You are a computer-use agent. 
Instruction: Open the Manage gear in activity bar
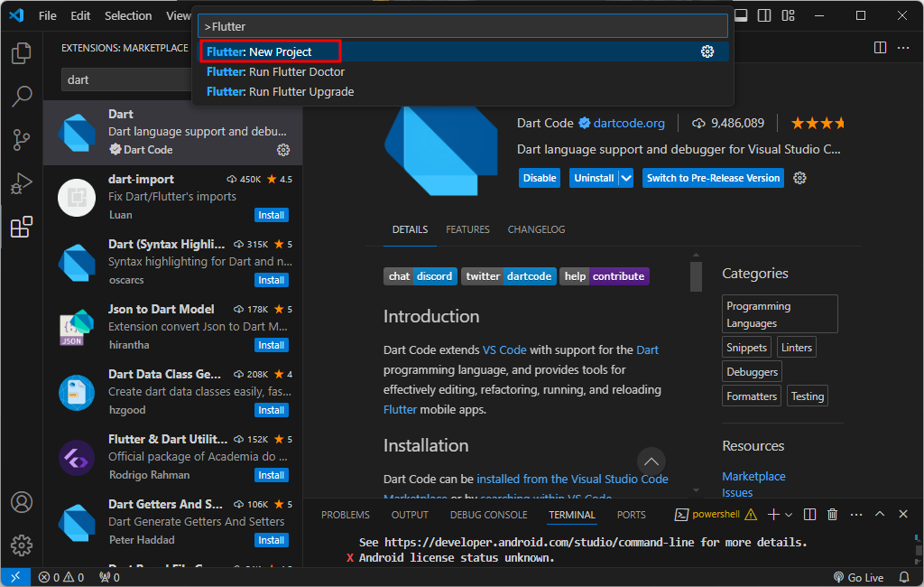click(22, 545)
